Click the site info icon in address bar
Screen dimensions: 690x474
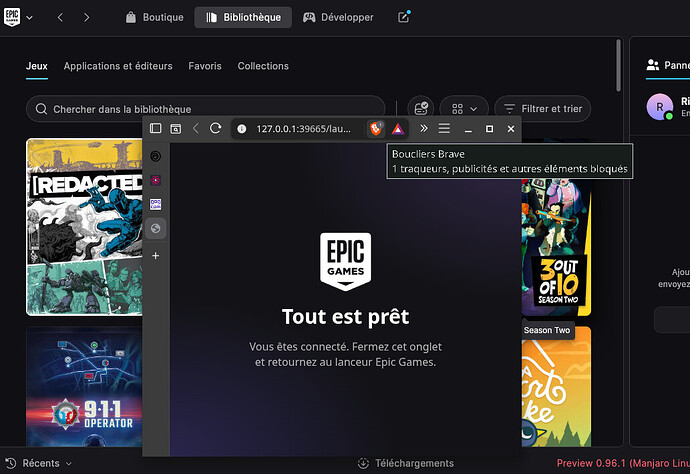[x=242, y=129]
